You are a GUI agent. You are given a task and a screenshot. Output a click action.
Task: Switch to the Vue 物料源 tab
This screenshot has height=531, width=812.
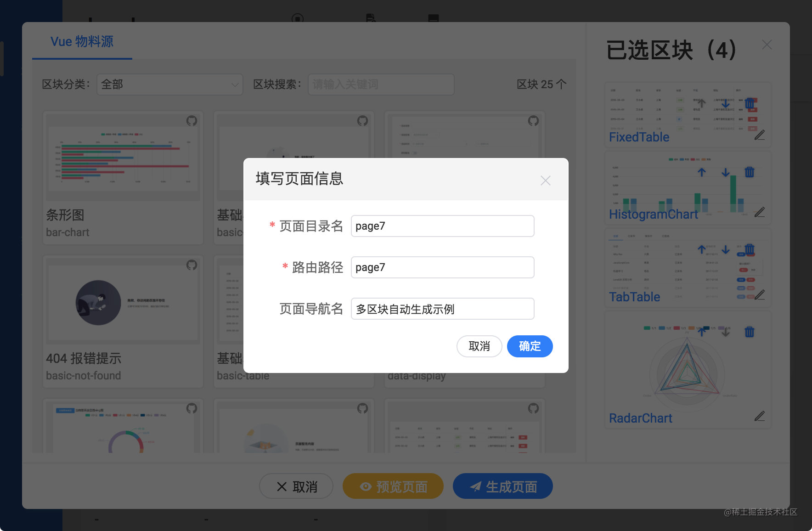[82, 41]
